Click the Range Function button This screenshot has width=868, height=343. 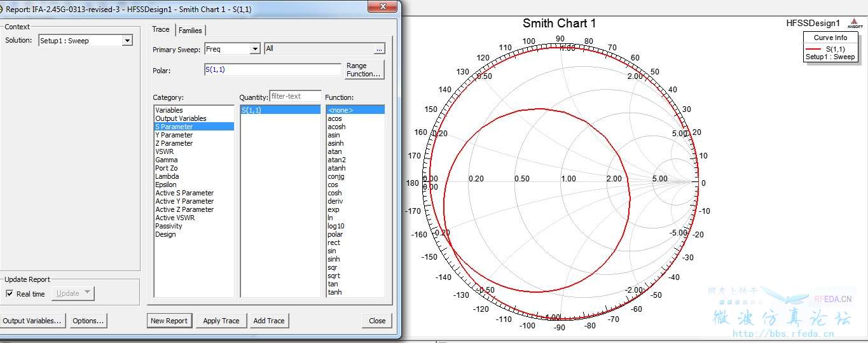(x=364, y=70)
